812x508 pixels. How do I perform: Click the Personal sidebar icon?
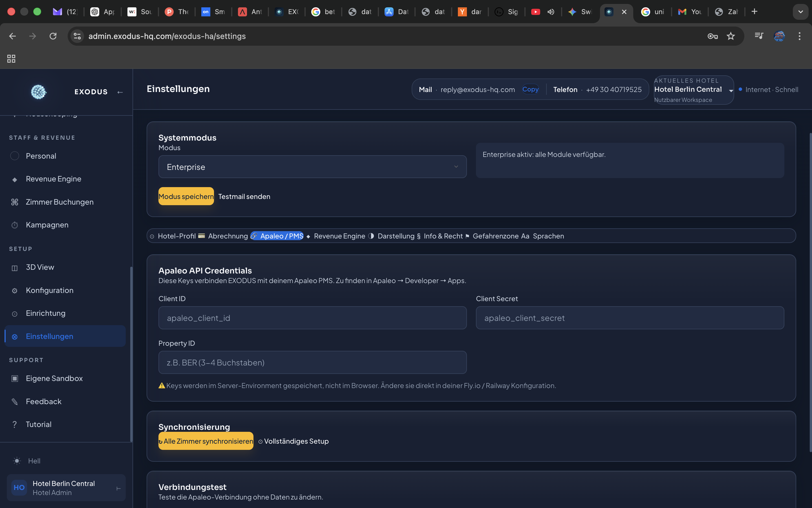tap(14, 156)
